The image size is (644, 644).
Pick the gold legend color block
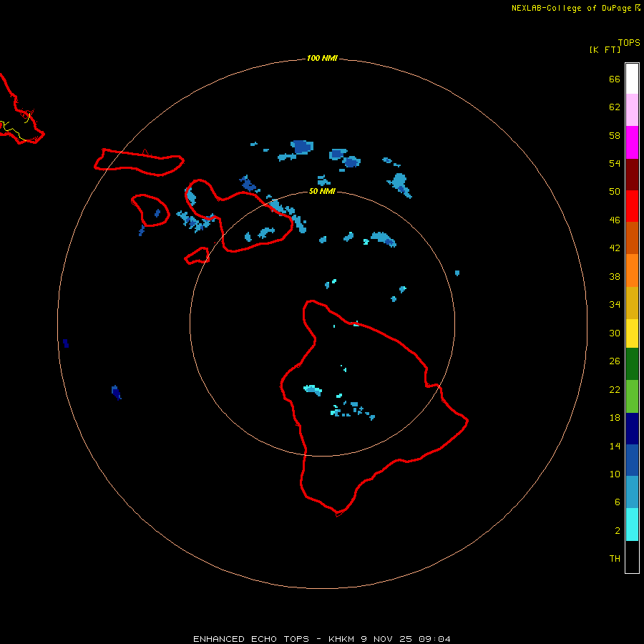[632, 303]
